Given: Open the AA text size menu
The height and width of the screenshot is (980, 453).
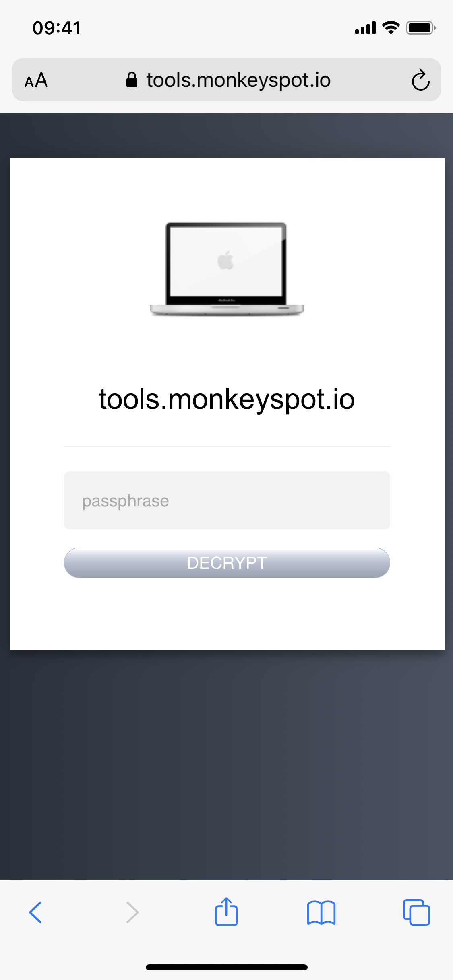Looking at the screenshot, I should (36, 80).
